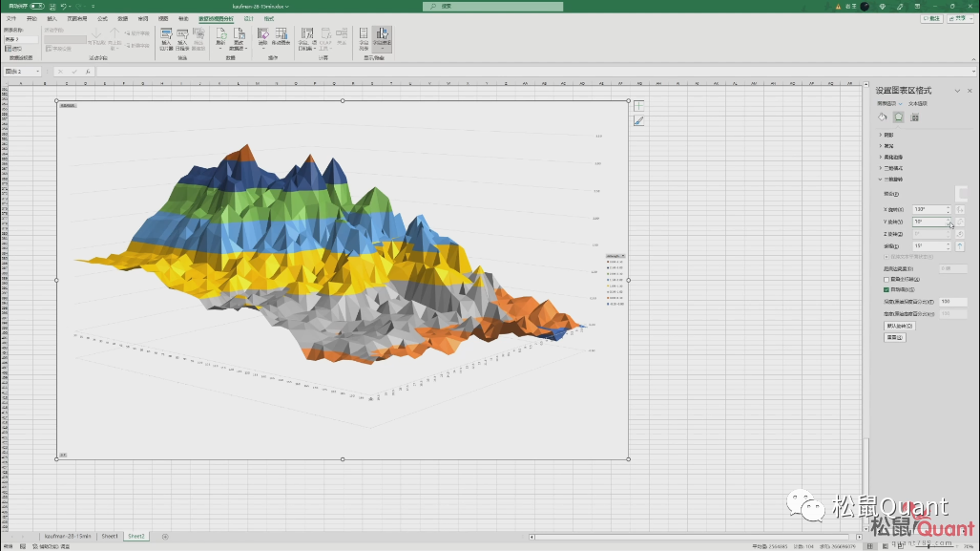Switch to the PivotChart Analyze ribbon tab
980x551 pixels.
tap(216, 19)
